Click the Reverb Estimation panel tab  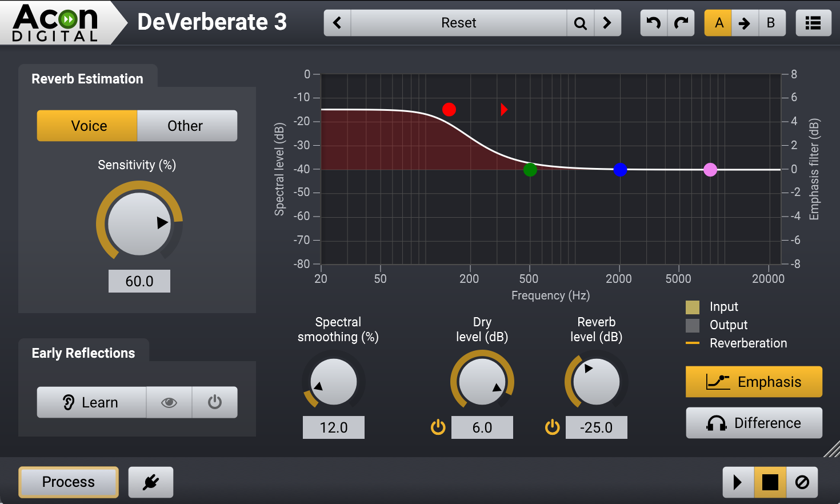tap(87, 79)
